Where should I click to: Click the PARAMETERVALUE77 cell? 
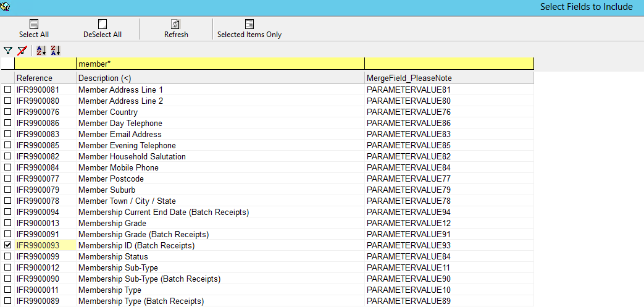point(450,179)
